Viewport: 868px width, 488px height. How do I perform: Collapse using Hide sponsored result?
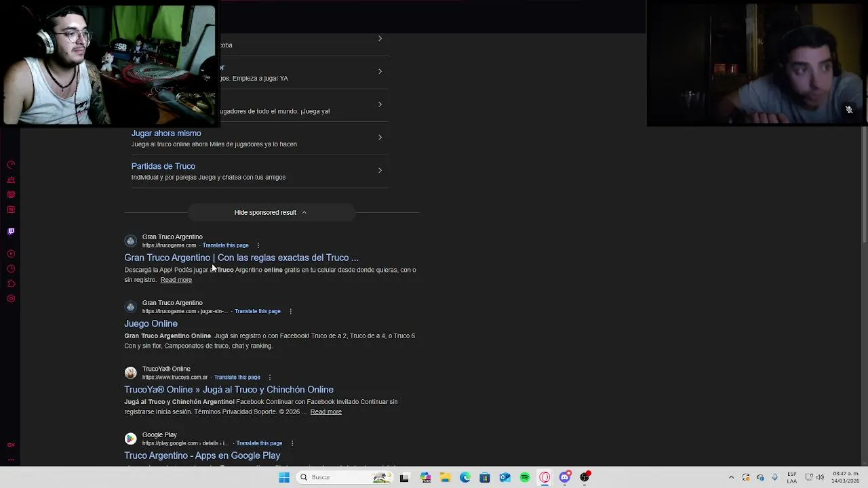pyautogui.click(x=271, y=212)
